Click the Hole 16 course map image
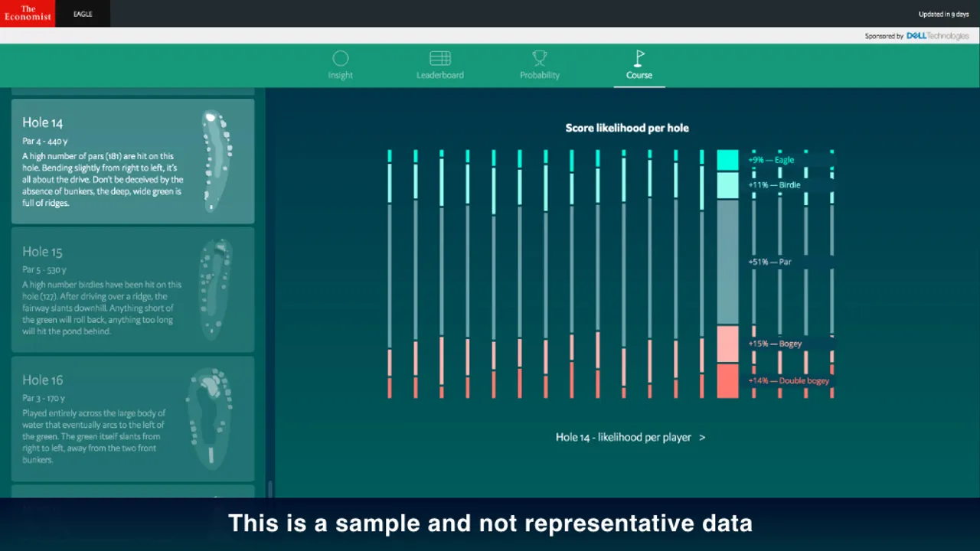This screenshot has height=551, width=980. tap(210, 416)
